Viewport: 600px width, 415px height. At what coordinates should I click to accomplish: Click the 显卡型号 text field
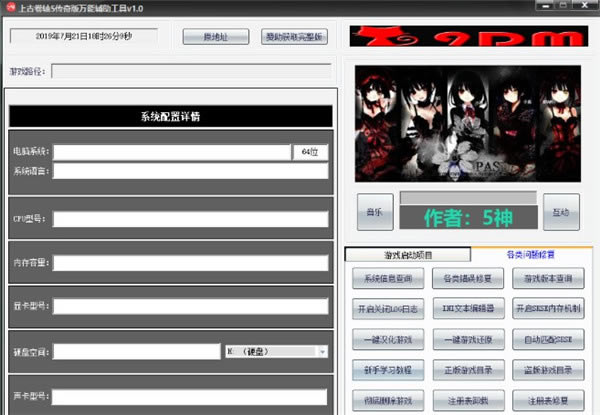(x=191, y=306)
